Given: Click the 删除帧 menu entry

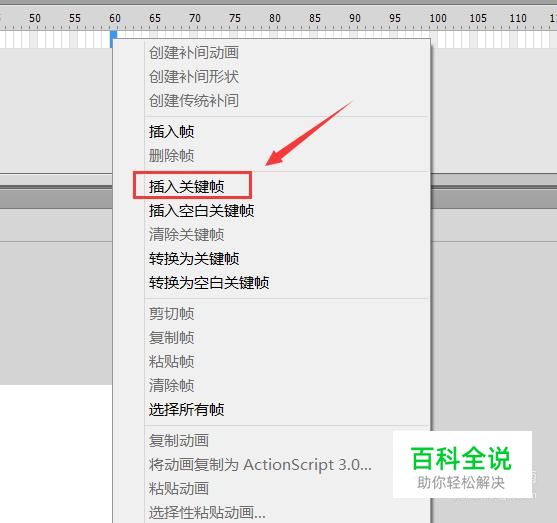Looking at the screenshot, I should [171, 156].
